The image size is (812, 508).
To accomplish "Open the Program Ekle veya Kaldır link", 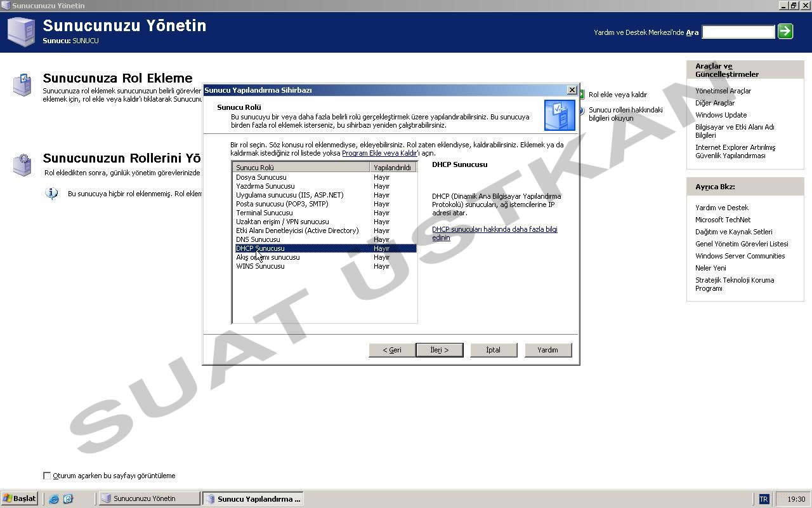I will (379, 153).
